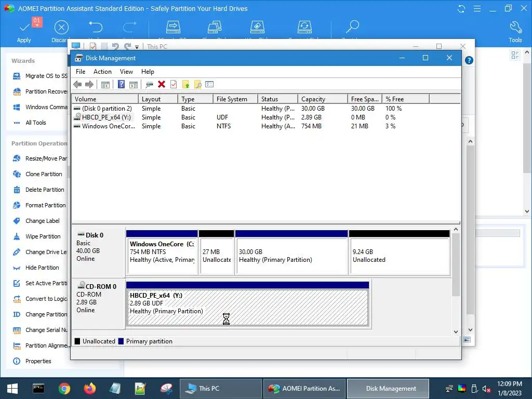
Task: Open Help menu in Disk Management
Action: 148,72
